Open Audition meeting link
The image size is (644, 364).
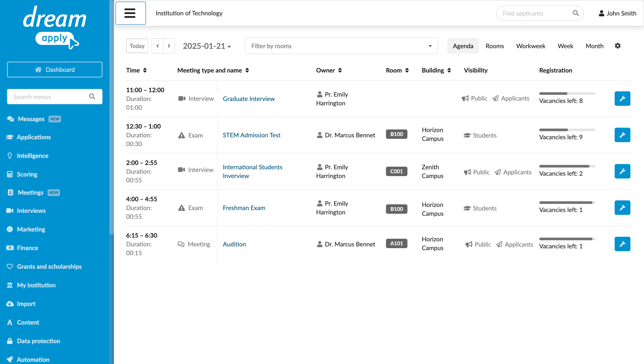click(234, 244)
